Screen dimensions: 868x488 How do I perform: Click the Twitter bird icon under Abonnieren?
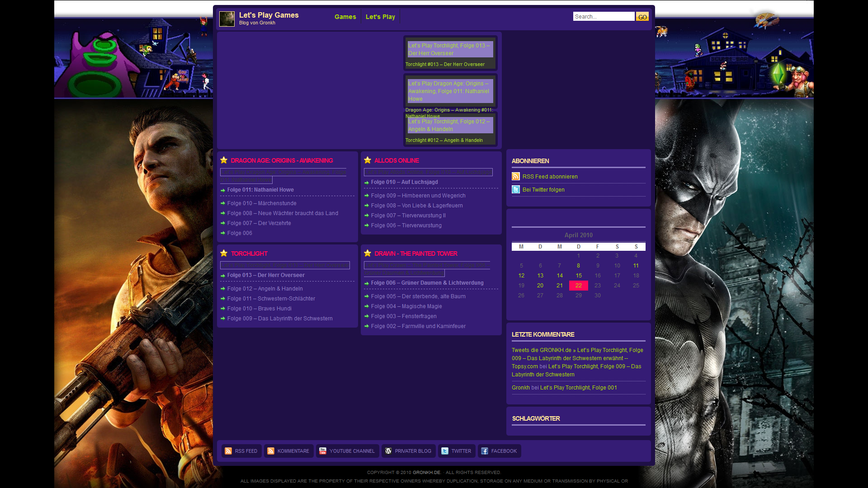tap(516, 189)
